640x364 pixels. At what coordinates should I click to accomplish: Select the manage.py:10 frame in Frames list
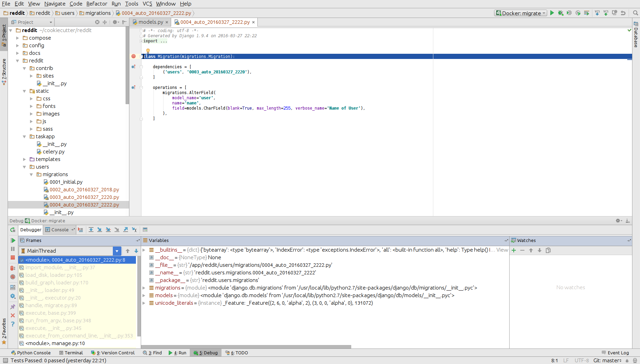[55, 343]
